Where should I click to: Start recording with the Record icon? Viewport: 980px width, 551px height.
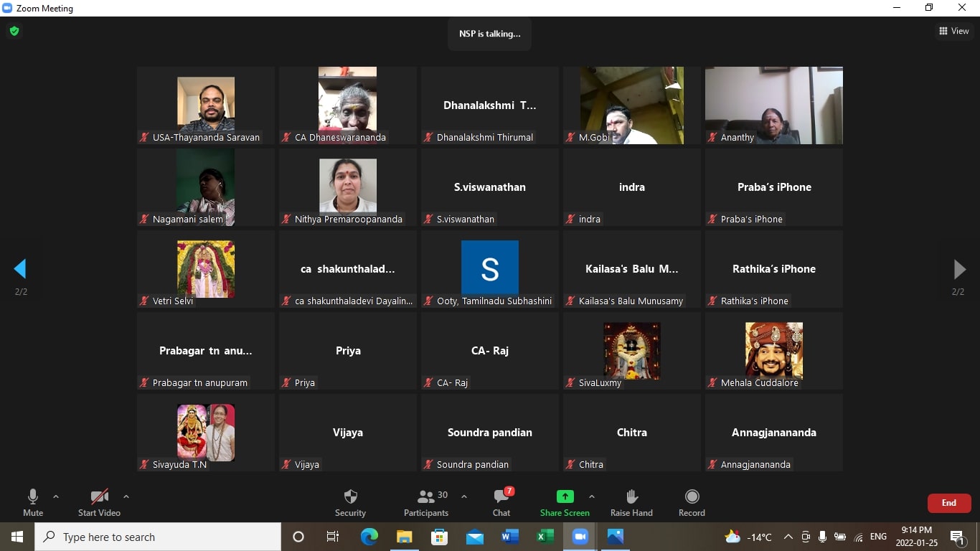[x=692, y=496]
